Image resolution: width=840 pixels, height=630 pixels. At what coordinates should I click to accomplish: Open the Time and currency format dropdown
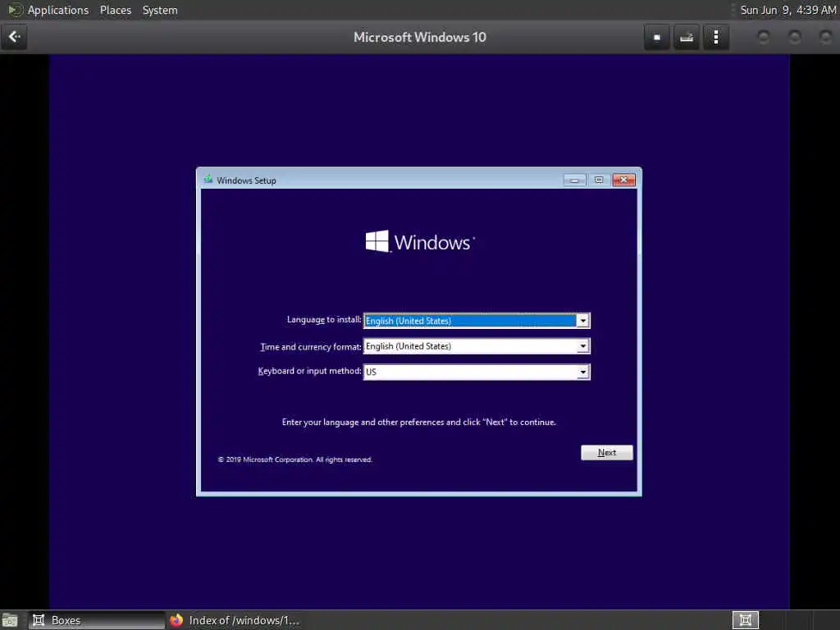(x=477, y=346)
